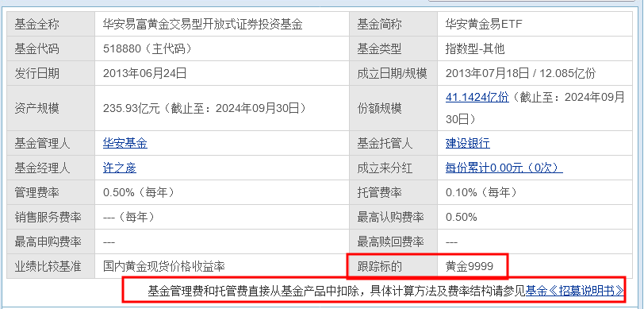Viewport: 644px width, 309px height.
Task: Click the 基金托管人 label cell
Action: (x=393, y=143)
